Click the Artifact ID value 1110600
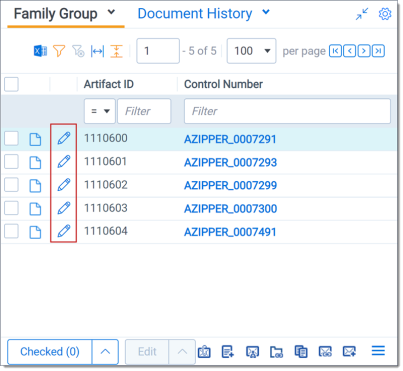Image resolution: width=403 pixels, height=371 pixels. coord(106,138)
